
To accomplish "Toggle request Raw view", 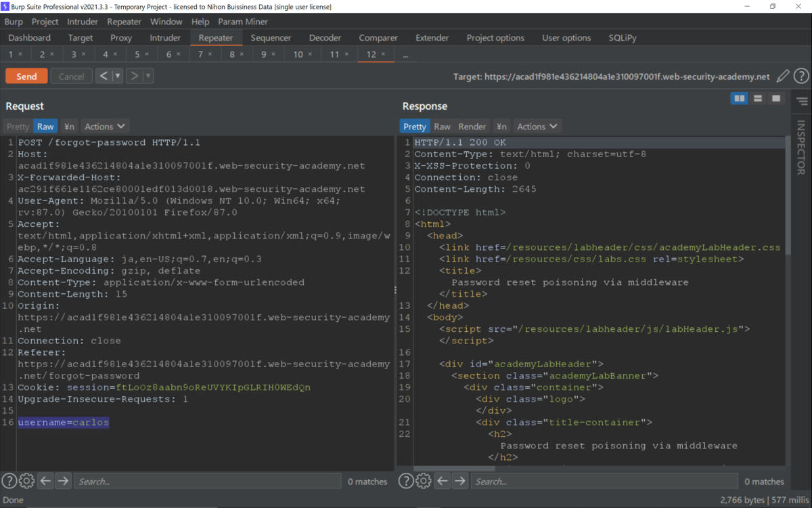I will [x=45, y=127].
